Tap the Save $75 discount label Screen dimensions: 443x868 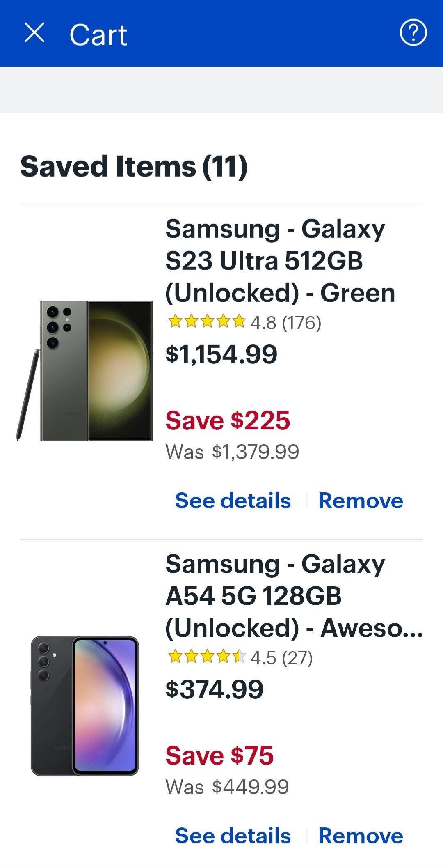[219, 756]
